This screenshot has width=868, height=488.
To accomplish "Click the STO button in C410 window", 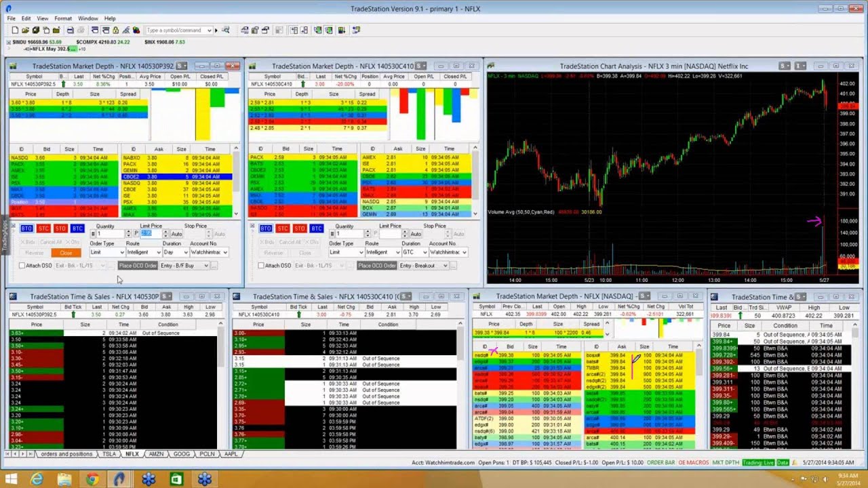I will pyautogui.click(x=300, y=228).
